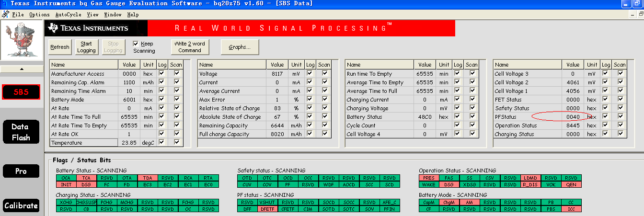Click the CapM flag in Battery Mode
644x216 pixels.
tap(429, 202)
